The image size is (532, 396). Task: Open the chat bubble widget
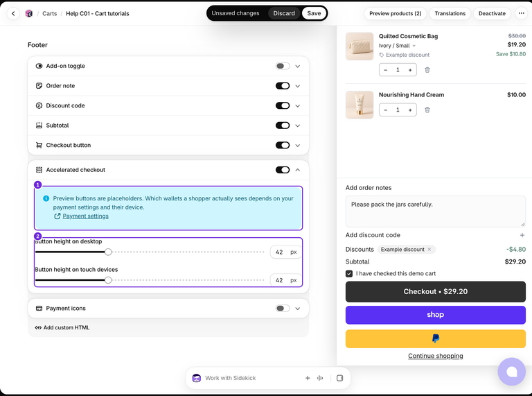512,372
